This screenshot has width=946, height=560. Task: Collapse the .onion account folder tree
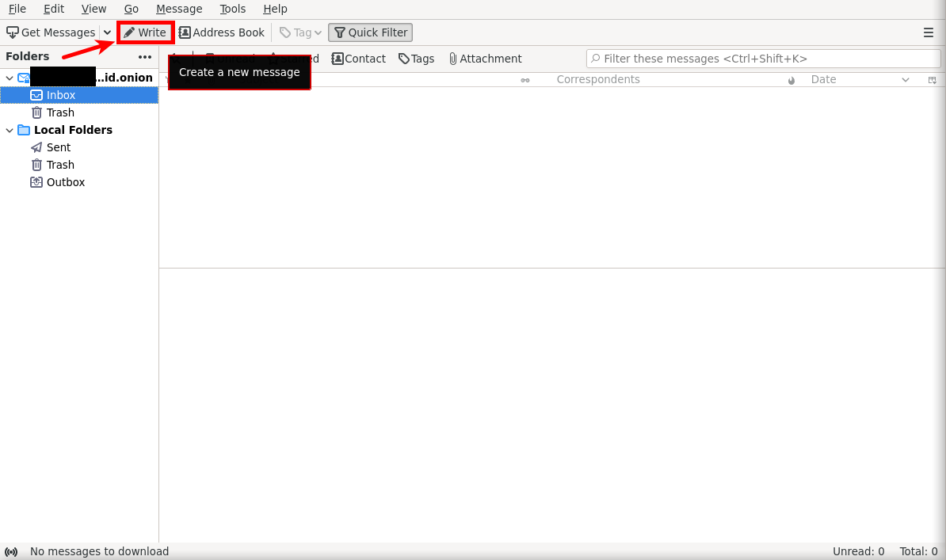tap(10, 78)
